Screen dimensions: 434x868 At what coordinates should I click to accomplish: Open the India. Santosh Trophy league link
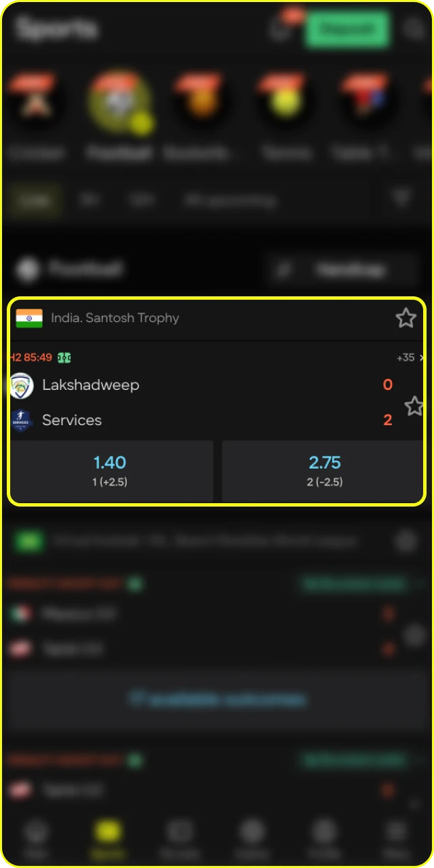click(115, 318)
